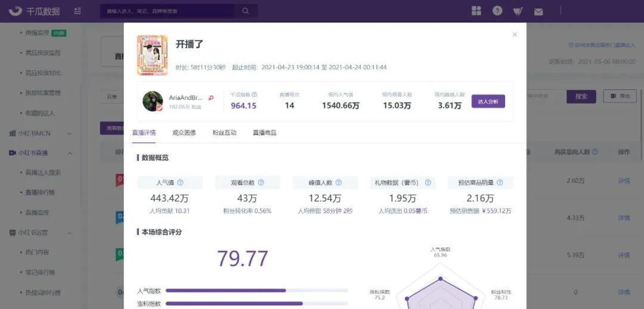Click the 964.15 千瓜指数 value
This screenshot has width=644, height=309.
[x=243, y=106]
